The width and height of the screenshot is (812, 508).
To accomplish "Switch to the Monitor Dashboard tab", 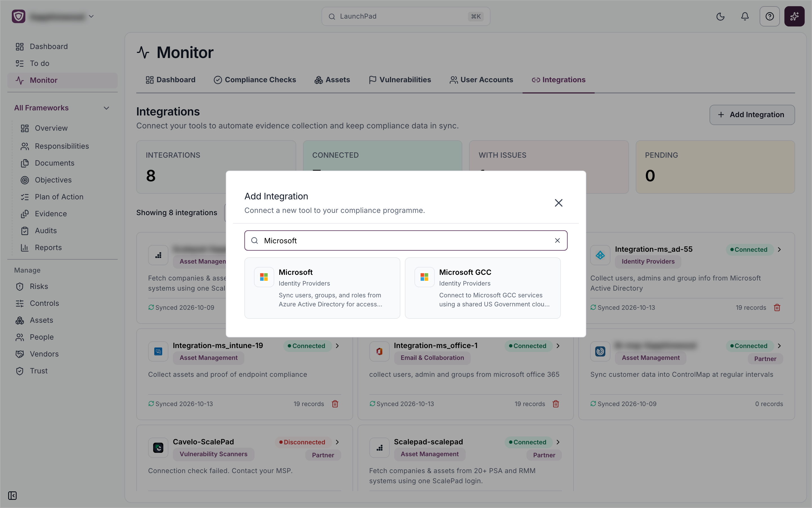I will coord(170,80).
